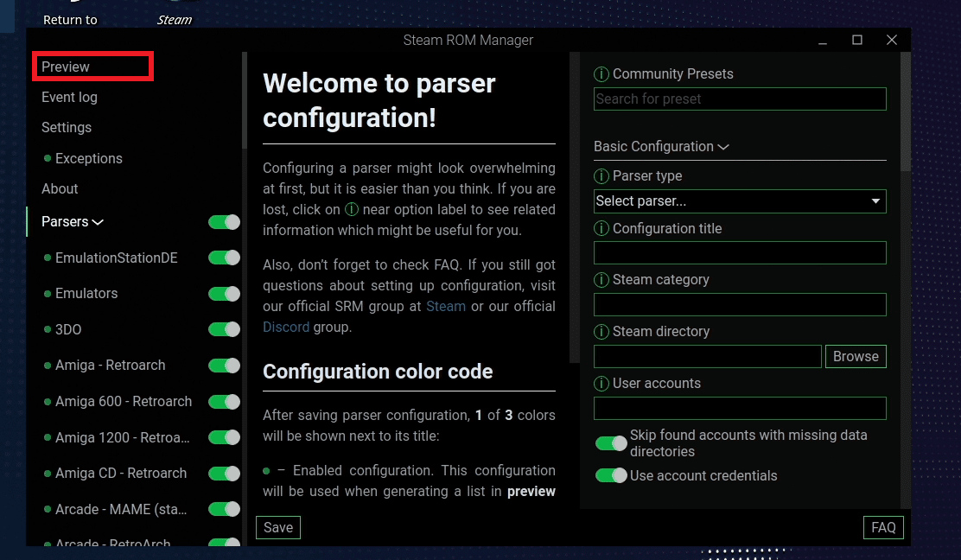
Task: Click info icon beside Steam directory
Action: click(601, 332)
